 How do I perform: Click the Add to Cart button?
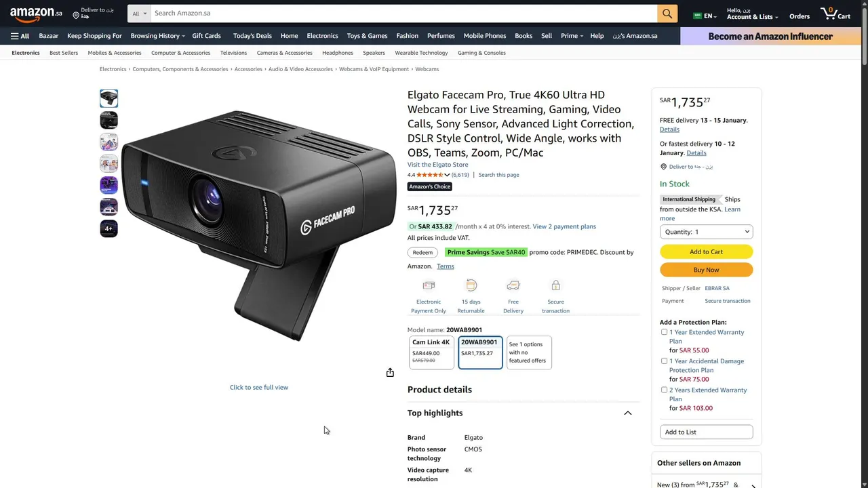(706, 251)
